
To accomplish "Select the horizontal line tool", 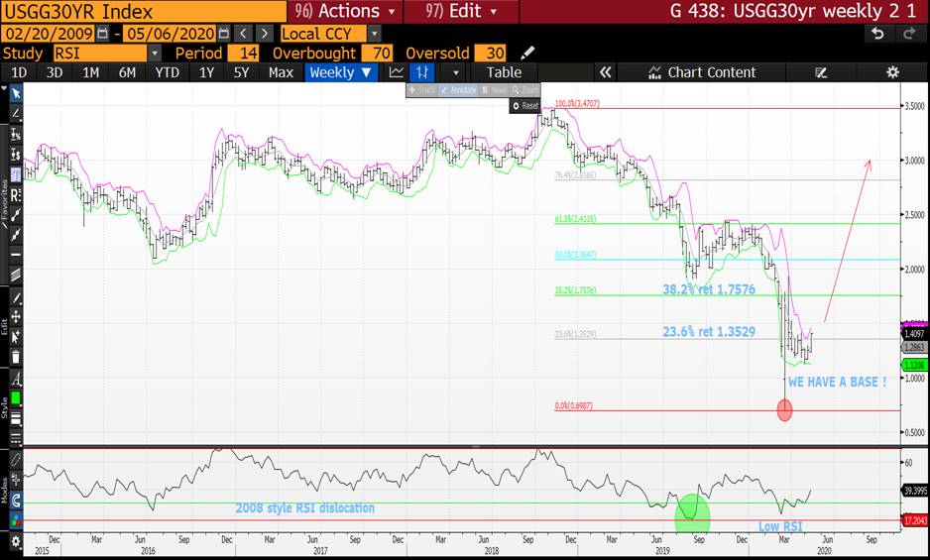I will point(16,255).
